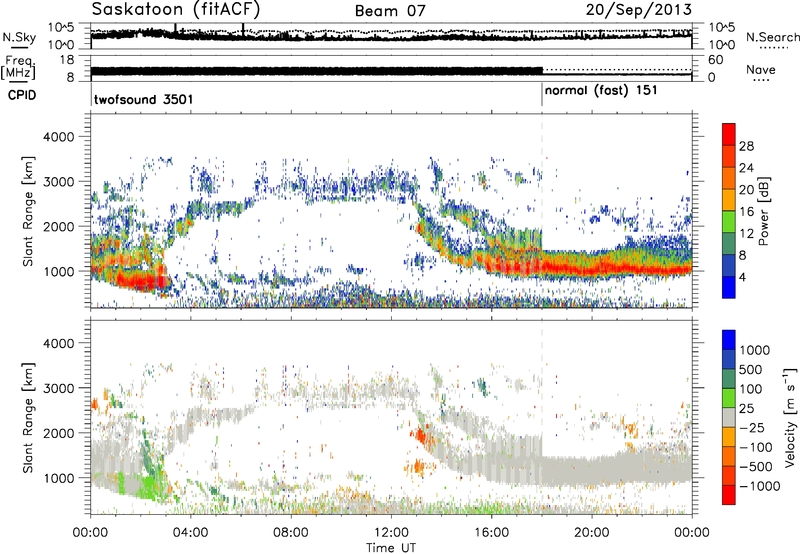Click the 'N.Search' legend label

pyautogui.click(x=772, y=37)
